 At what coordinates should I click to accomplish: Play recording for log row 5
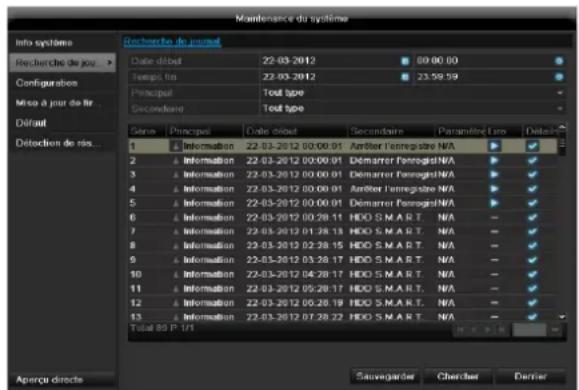coord(494,203)
